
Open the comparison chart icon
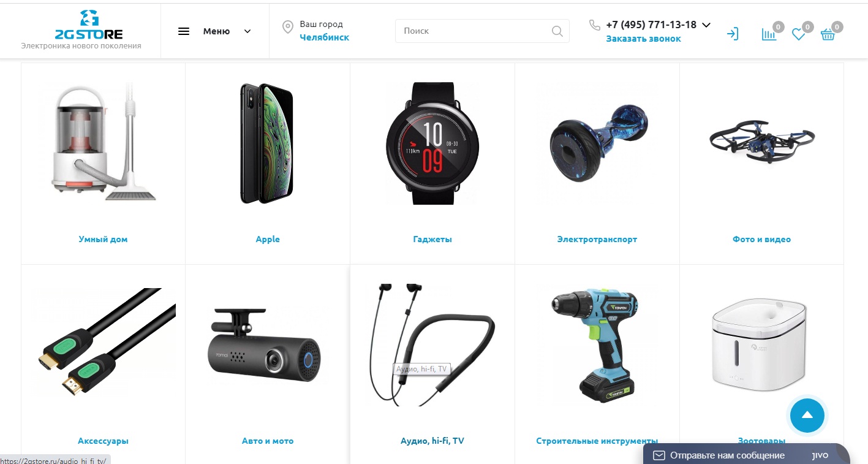768,34
